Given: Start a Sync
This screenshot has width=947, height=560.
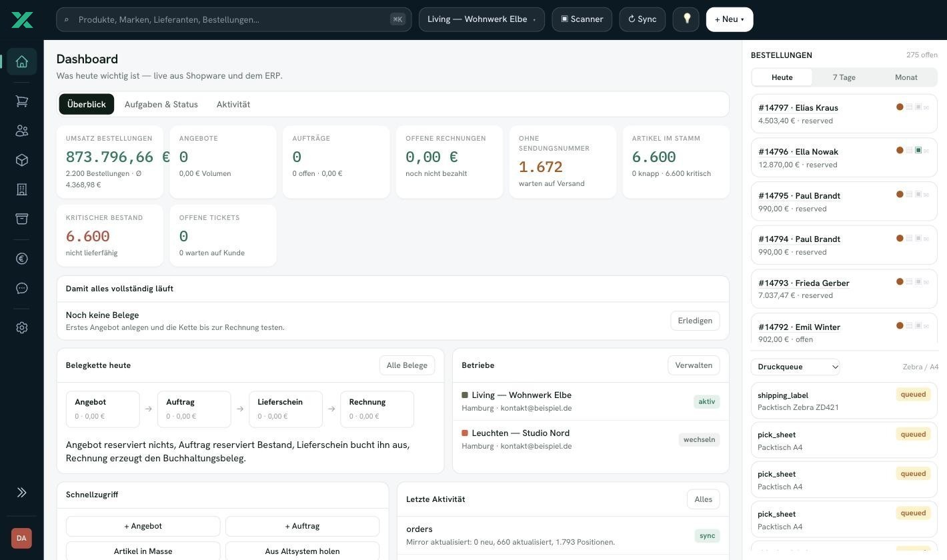Looking at the screenshot, I should click(642, 19).
